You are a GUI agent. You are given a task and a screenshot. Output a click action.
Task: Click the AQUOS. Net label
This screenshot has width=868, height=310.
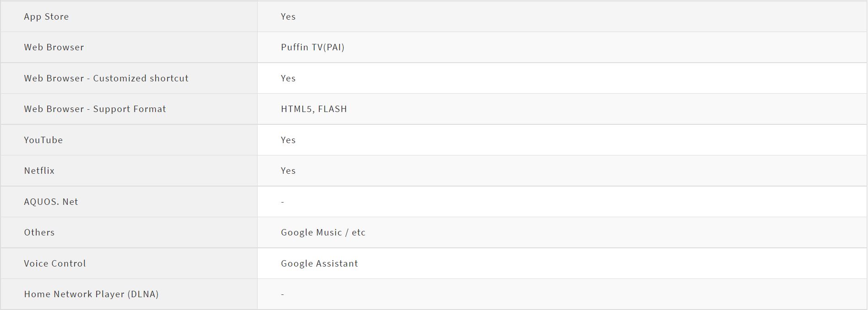(x=51, y=202)
